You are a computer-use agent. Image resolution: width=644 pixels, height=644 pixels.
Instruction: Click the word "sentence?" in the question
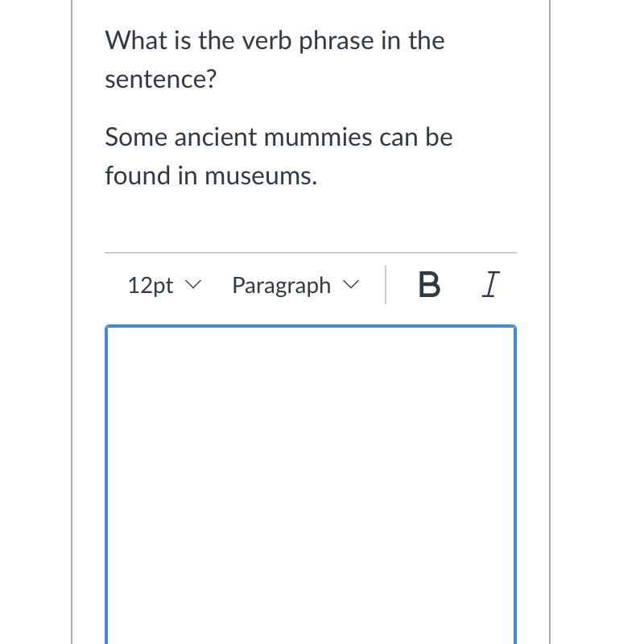point(161,79)
